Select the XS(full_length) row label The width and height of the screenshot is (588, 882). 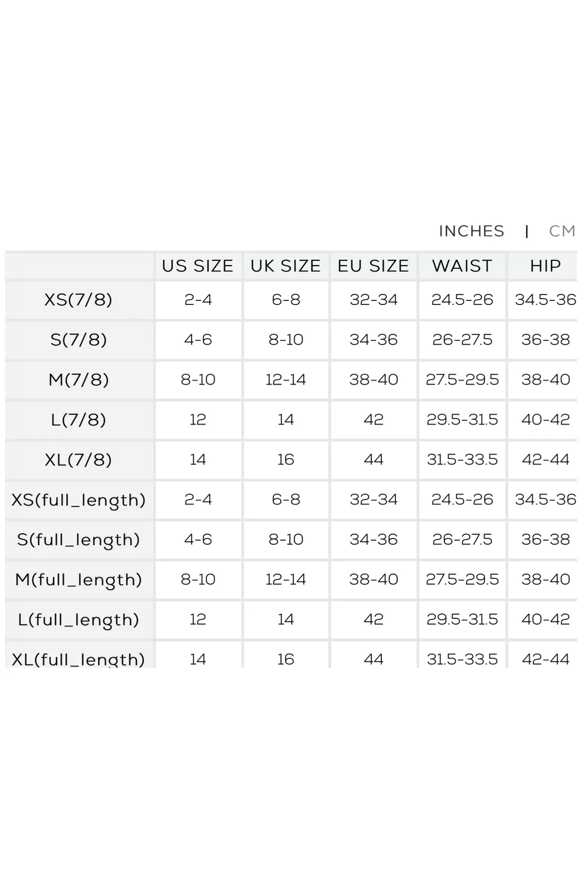coord(79,500)
